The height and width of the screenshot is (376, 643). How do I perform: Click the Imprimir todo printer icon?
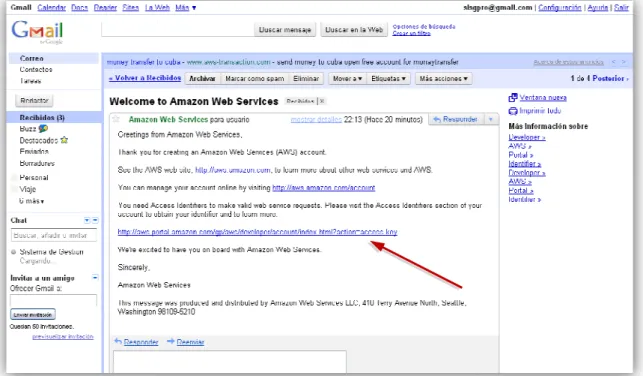click(513, 111)
